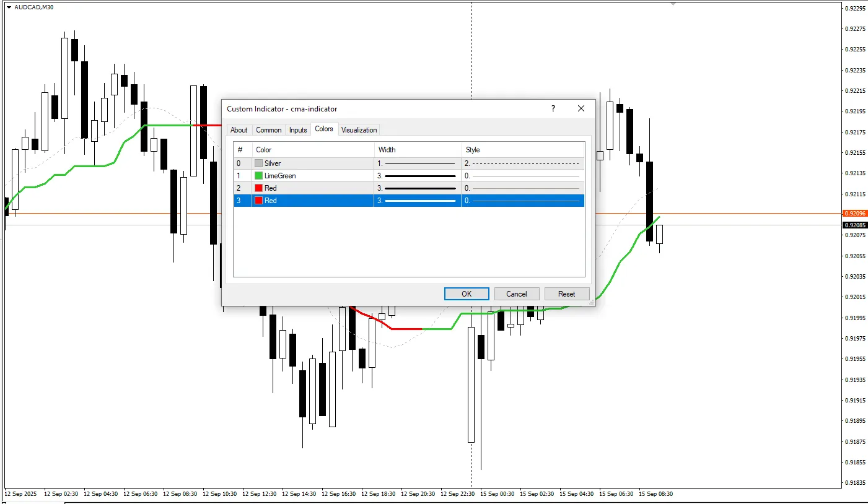This screenshot has height=504, width=868.
Task: Click the Color column header
Action: coord(313,150)
